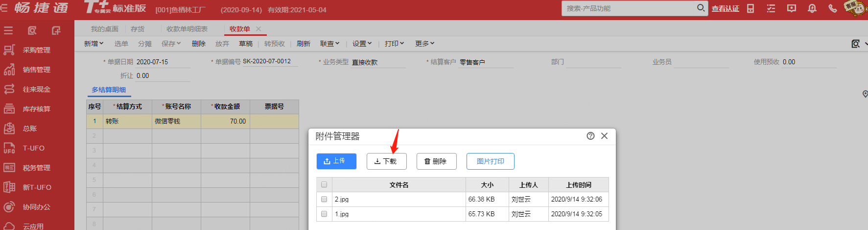Open the message screen icon in top bar
This screenshot has height=230, width=868.
point(792,8)
